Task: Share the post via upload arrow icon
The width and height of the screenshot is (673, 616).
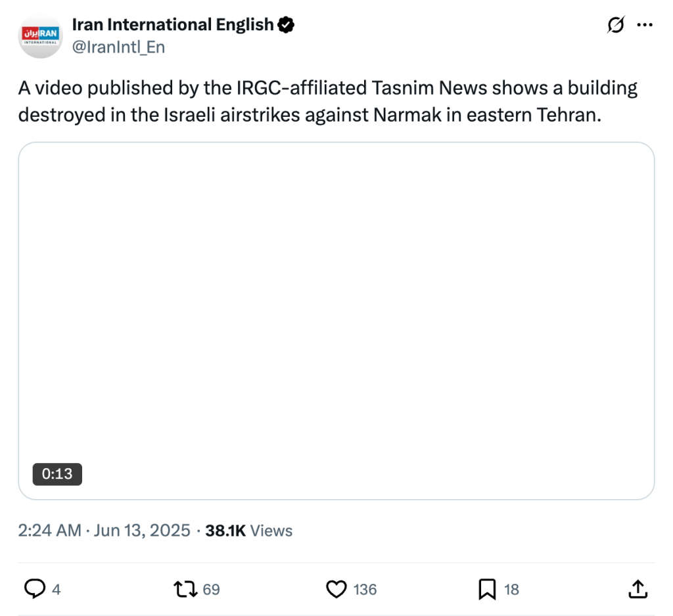Action: [x=638, y=589]
